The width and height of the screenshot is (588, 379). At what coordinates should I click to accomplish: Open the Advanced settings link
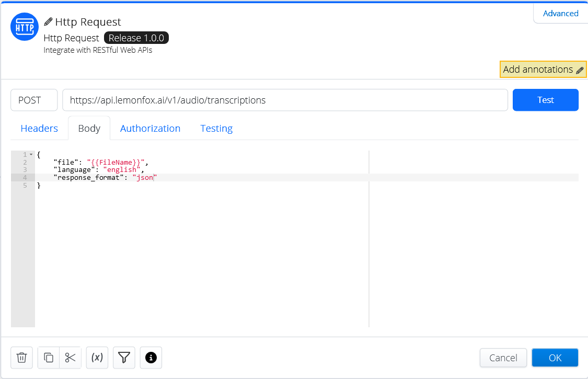(x=560, y=14)
